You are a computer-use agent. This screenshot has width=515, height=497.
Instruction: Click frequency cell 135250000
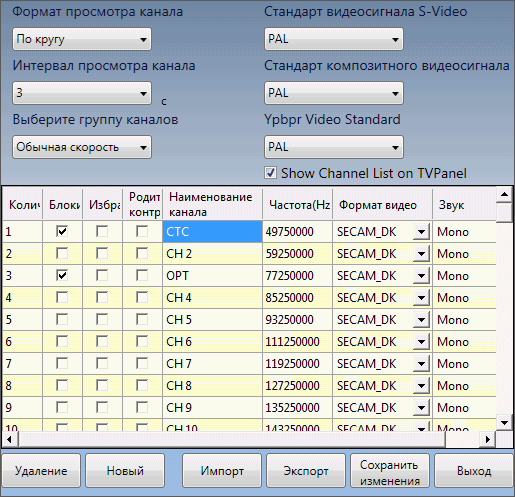coord(297,408)
